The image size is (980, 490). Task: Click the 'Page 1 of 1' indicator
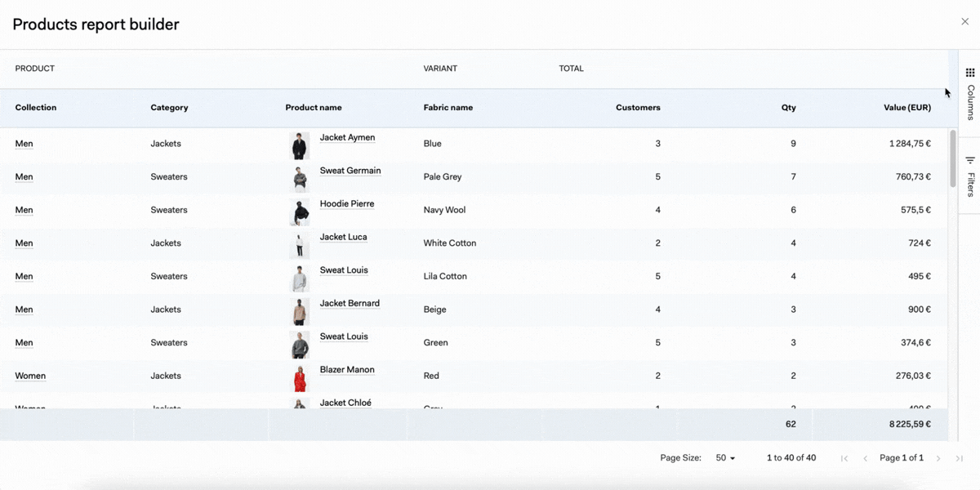(x=902, y=458)
